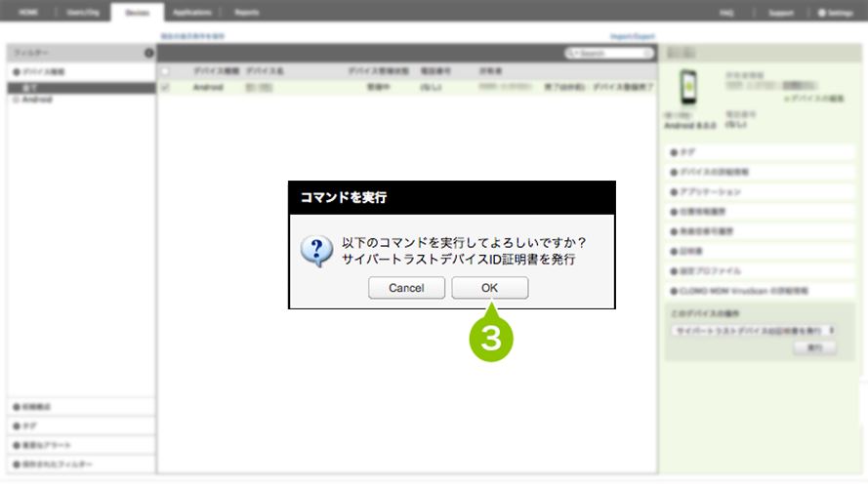The height and width of the screenshot is (488, 868).
Task: Open the HOME tab in background
Action: pyautogui.click(x=28, y=12)
